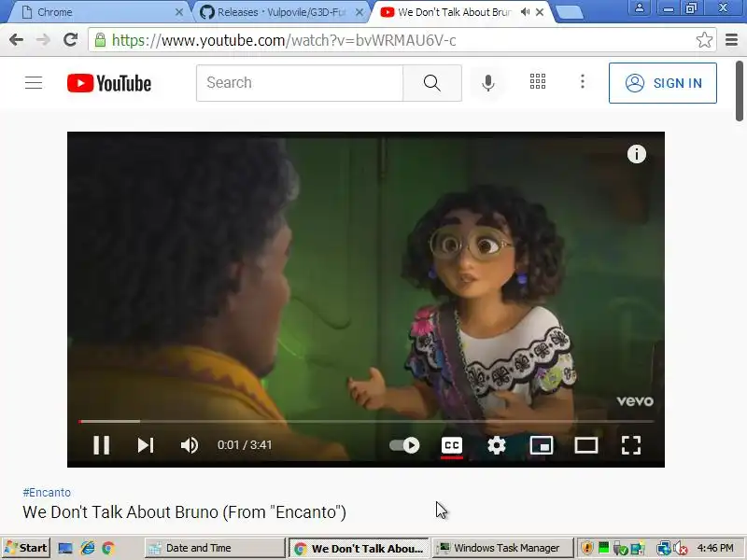The width and height of the screenshot is (747, 560).
Task: Bookmark this page with star
Action: (x=704, y=40)
